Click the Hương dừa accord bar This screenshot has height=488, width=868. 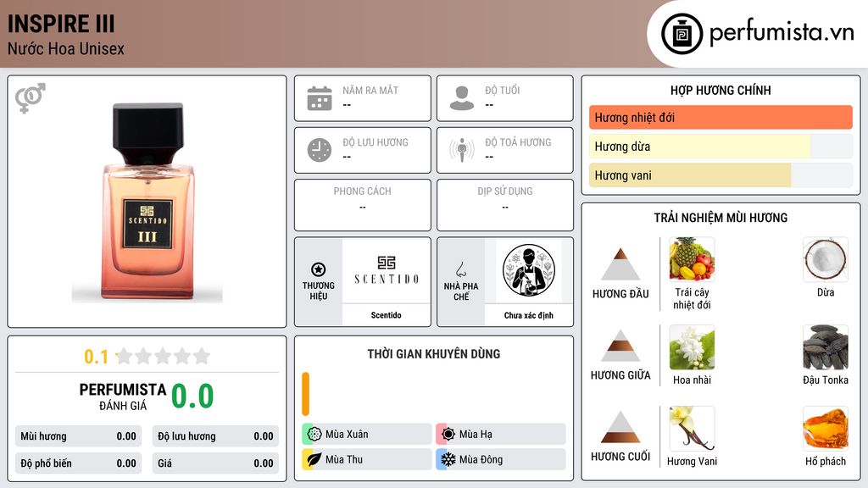pos(721,146)
